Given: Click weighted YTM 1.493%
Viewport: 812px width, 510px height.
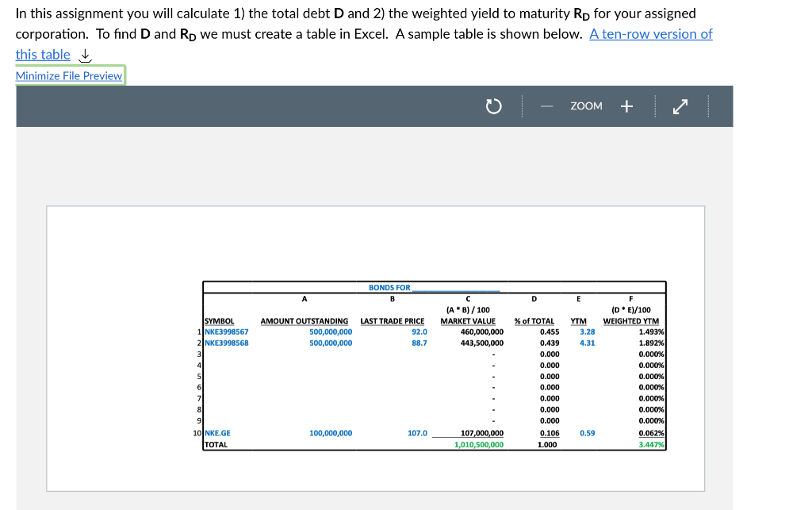Looking at the screenshot, I should pos(651,332).
